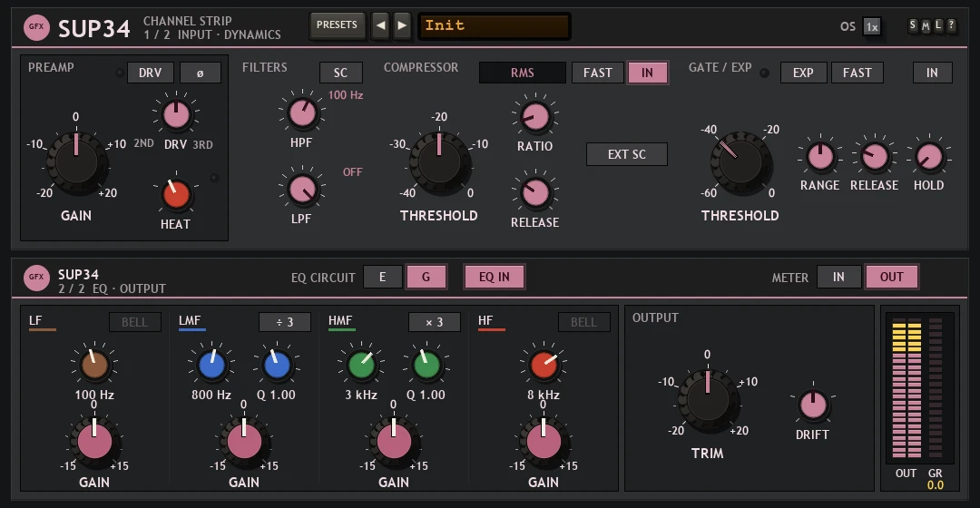Click the compressor RELEASE knob
Screen dimensions: 980x508
535,193
